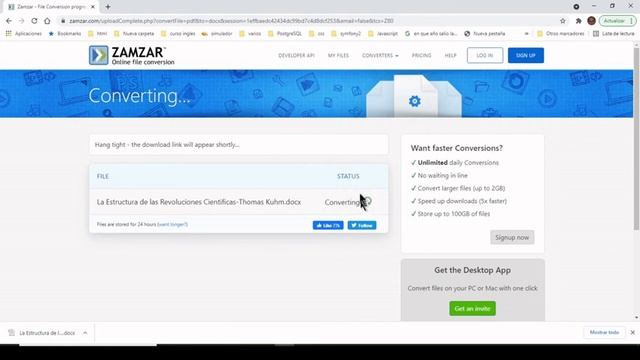The width and height of the screenshot is (640, 360).
Task: Click the Twitter Follow button
Action: [362, 225]
